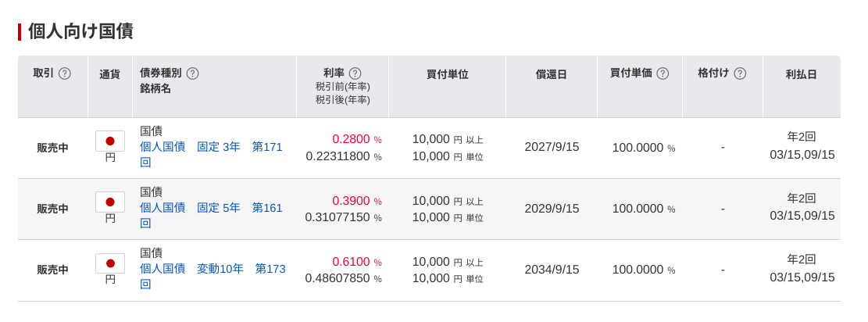This screenshot has height=322, width=868.
Task: Click the 0.2800 % interest rate
Action: (x=357, y=139)
